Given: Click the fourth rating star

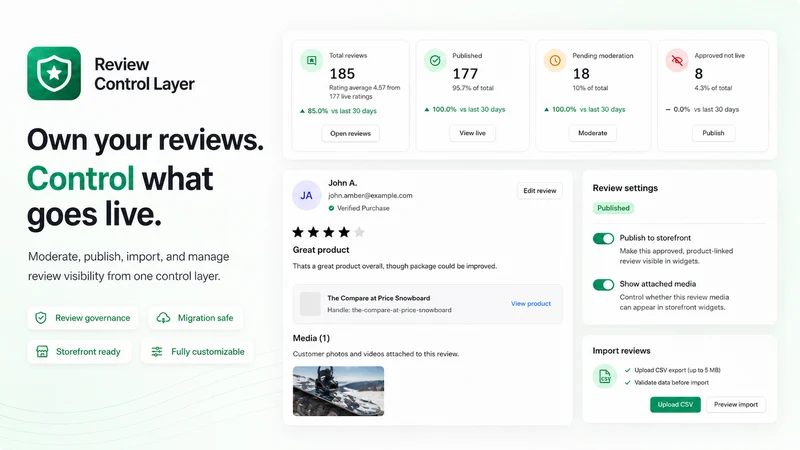Looking at the screenshot, I should [x=344, y=233].
